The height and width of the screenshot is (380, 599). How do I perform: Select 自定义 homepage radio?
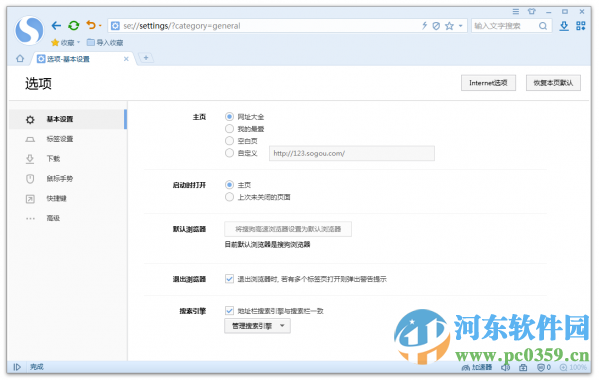(x=229, y=153)
